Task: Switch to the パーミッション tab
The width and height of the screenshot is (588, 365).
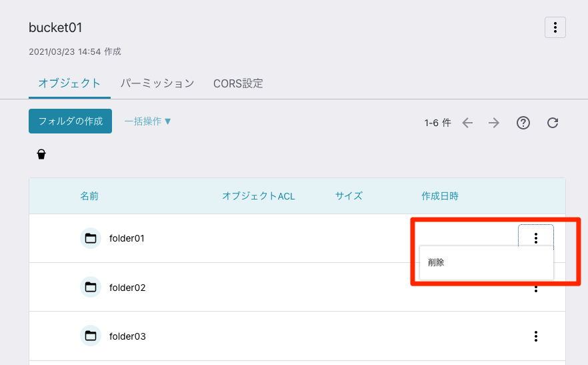Action: [157, 83]
